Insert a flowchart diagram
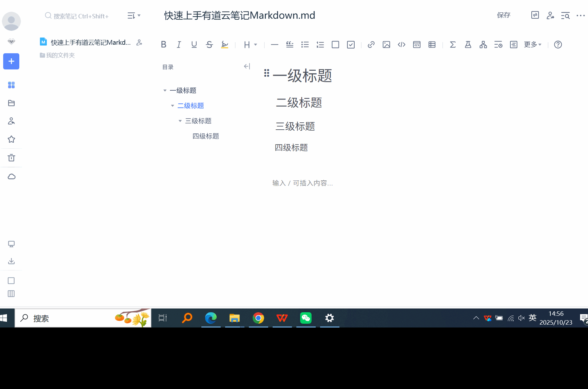588x389 pixels. (x=483, y=45)
